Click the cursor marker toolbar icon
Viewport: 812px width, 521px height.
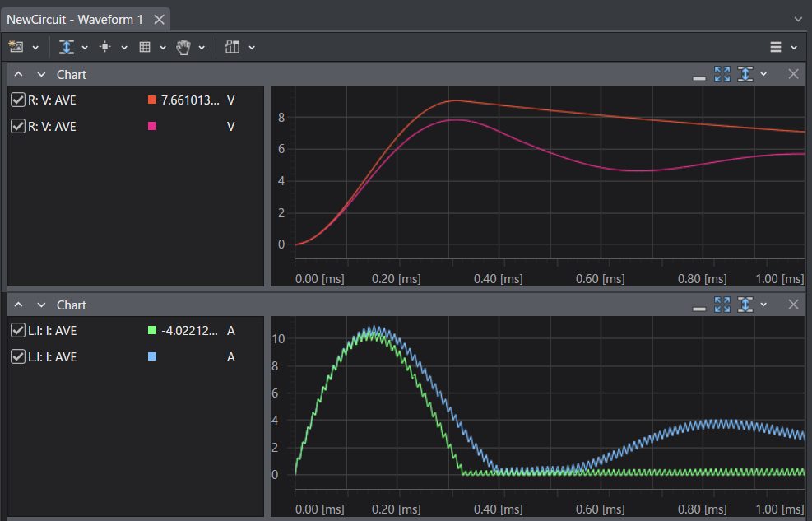pos(105,47)
